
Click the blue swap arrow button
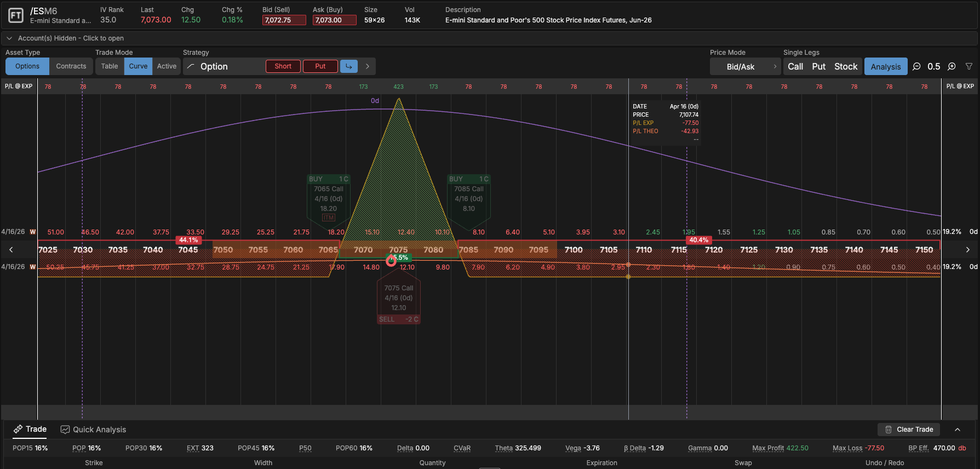point(349,66)
